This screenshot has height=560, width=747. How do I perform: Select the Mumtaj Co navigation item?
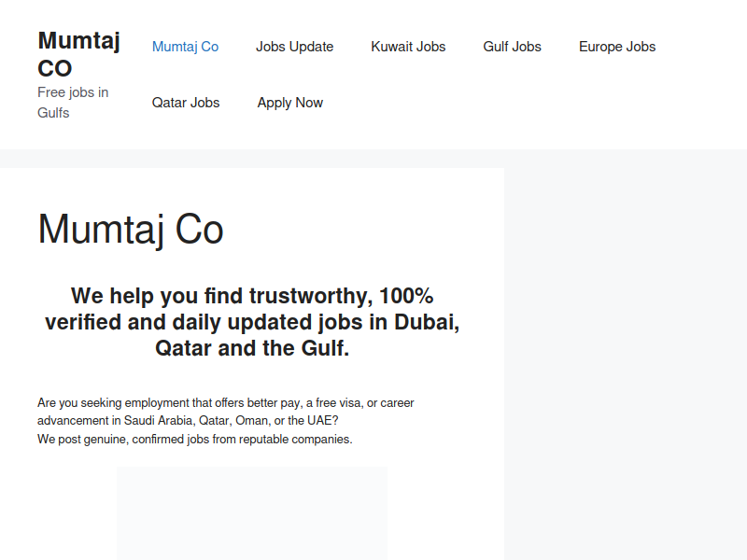click(x=185, y=47)
